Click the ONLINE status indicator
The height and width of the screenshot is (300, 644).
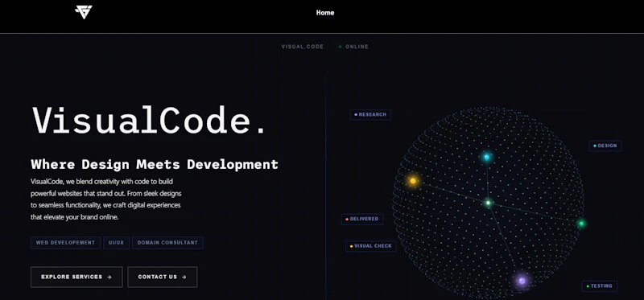(x=353, y=47)
